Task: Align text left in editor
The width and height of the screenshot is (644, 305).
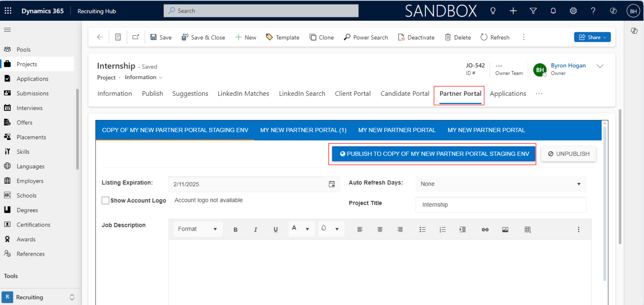Action: pyautogui.click(x=360, y=230)
